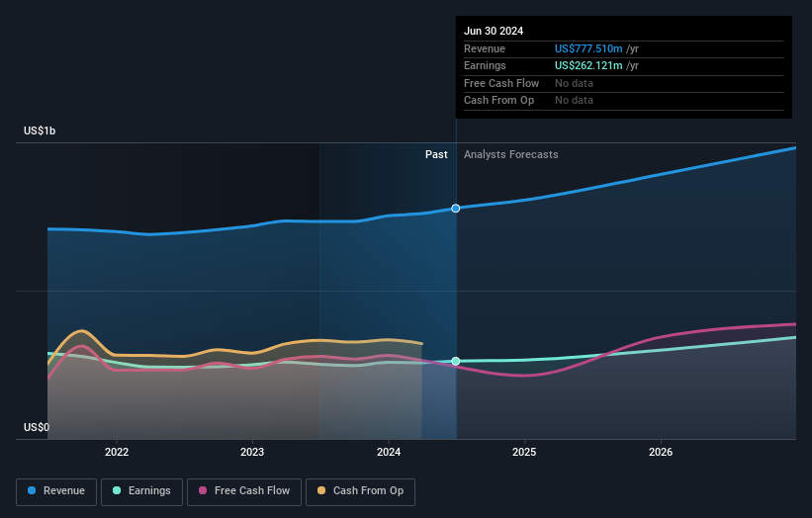Click the Revenue data point marker on blue line
This screenshot has height=518, width=812.
[456, 209]
